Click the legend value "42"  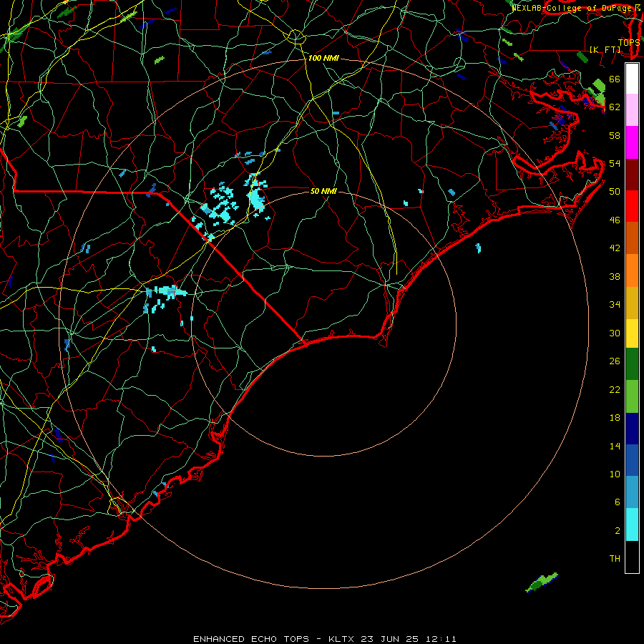pyautogui.click(x=615, y=248)
